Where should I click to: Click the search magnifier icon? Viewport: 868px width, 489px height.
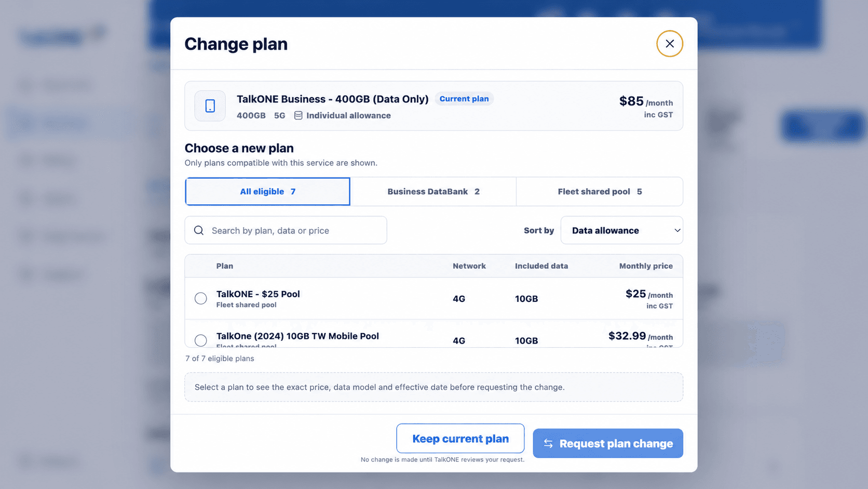(x=199, y=230)
